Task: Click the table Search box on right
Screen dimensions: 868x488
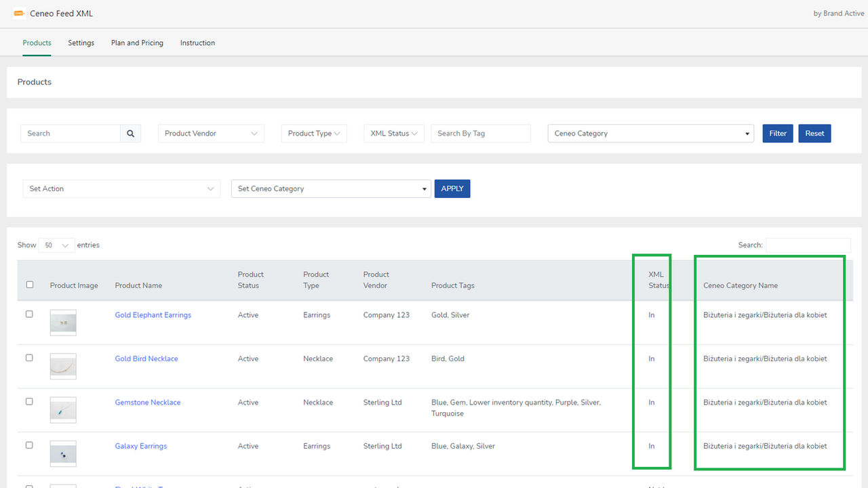Action: click(808, 245)
